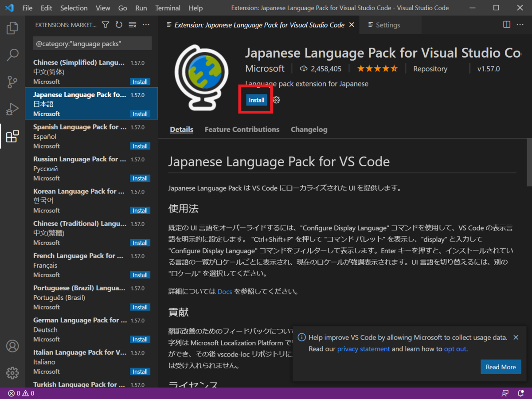Click the five-star rating
Image resolution: width=532 pixels, height=399 pixels.
tap(377, 69)
